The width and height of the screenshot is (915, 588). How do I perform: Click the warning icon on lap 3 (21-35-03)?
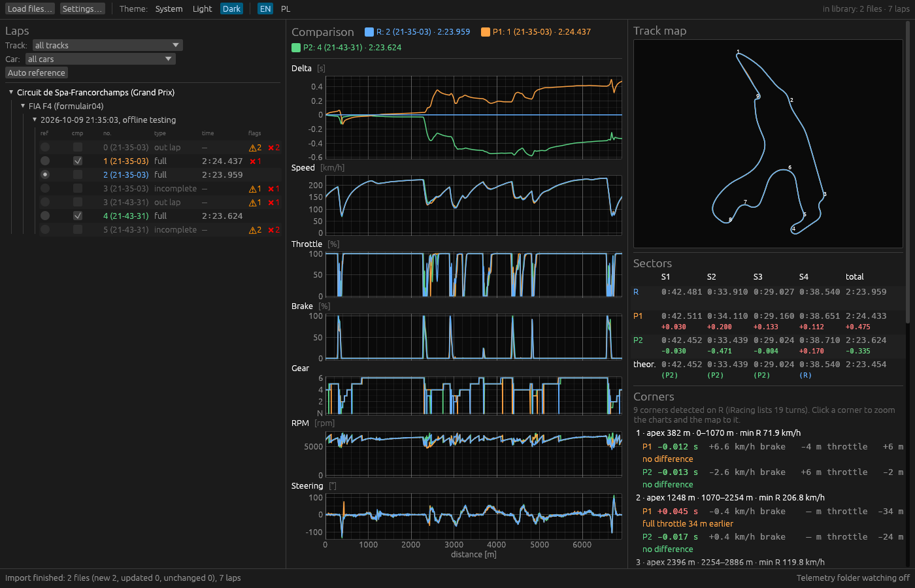click(x=255, y=189)
